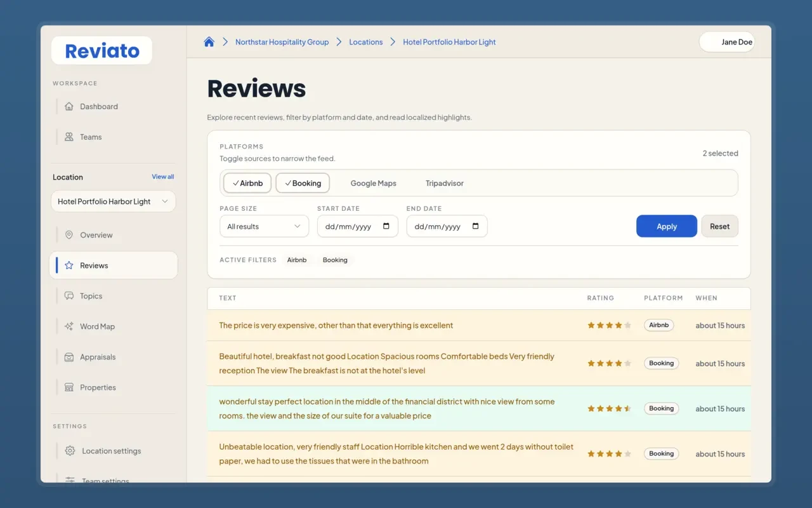
Task: Enable the Tripadvisor platform filter
Action: (445, 183)
